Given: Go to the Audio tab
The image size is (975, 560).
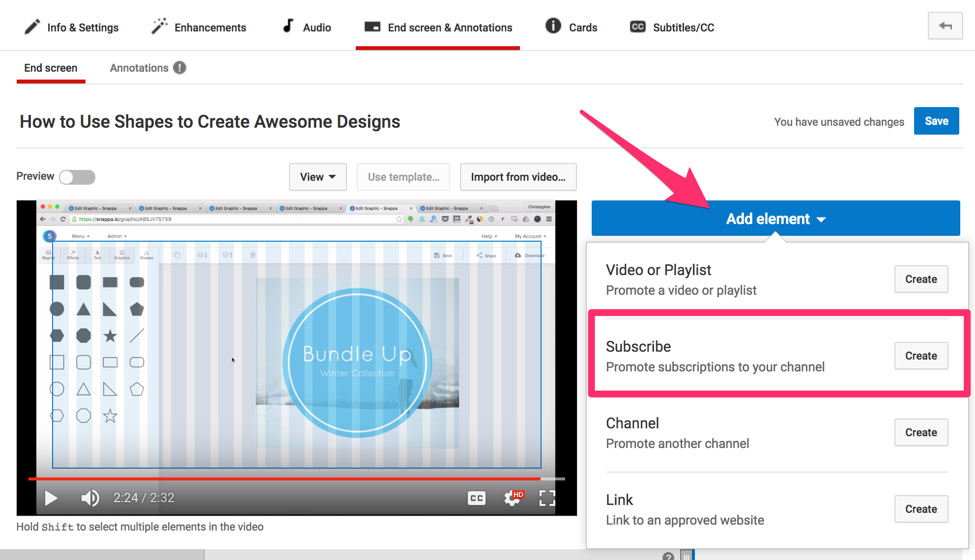Looking at the screenshot, I should [x=307, y=27].
